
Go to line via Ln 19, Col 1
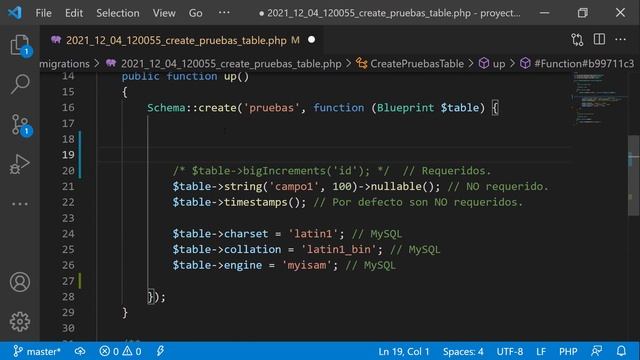pos(404,351)
